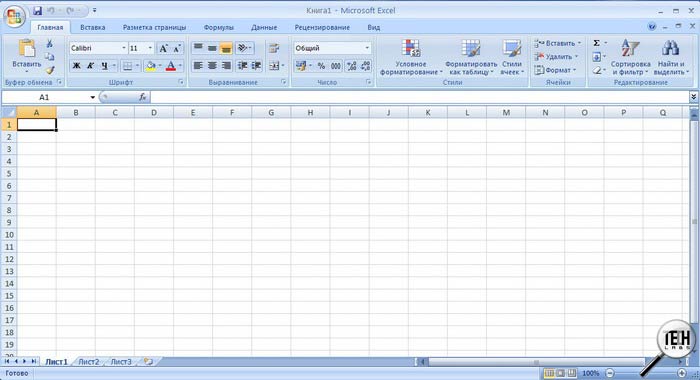Image resolution: width=700 pixels, height=380 pixels.
Task: Zoom out with the minus button
Action: (x=610, y=373)
